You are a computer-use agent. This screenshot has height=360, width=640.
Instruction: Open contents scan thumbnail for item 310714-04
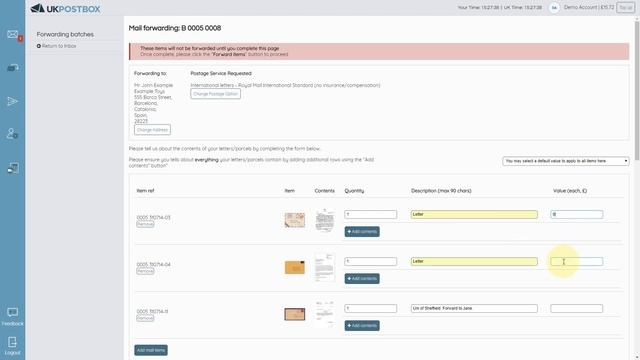click(325, 267)
